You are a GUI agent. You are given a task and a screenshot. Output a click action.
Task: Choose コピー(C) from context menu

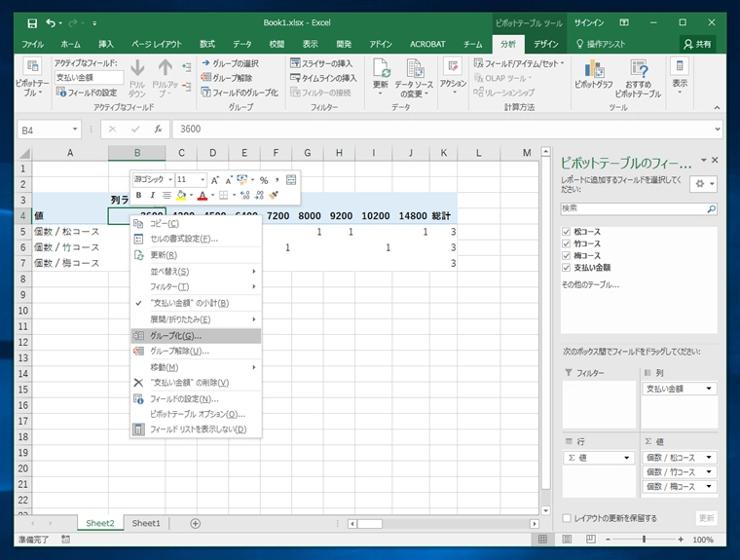196,223
